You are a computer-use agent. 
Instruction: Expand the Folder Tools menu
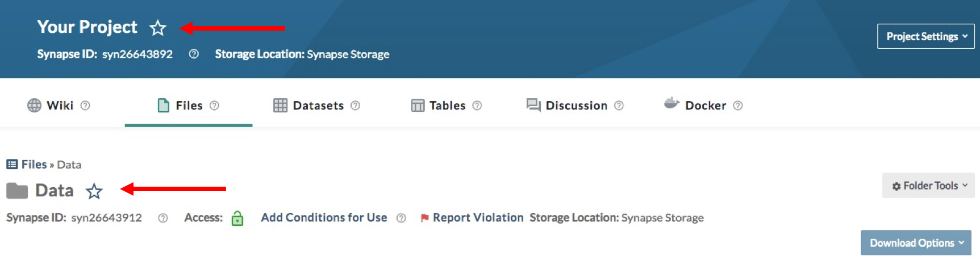(x=928, y=186)
